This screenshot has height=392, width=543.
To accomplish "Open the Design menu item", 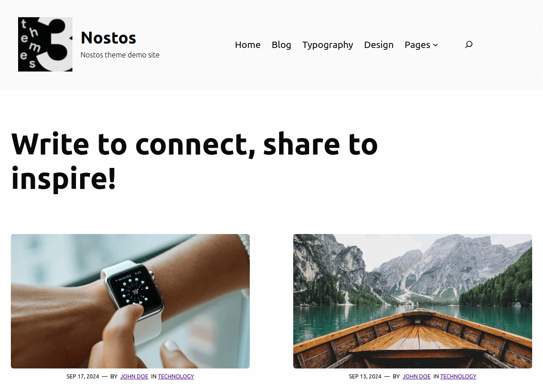I will point(379,45).
